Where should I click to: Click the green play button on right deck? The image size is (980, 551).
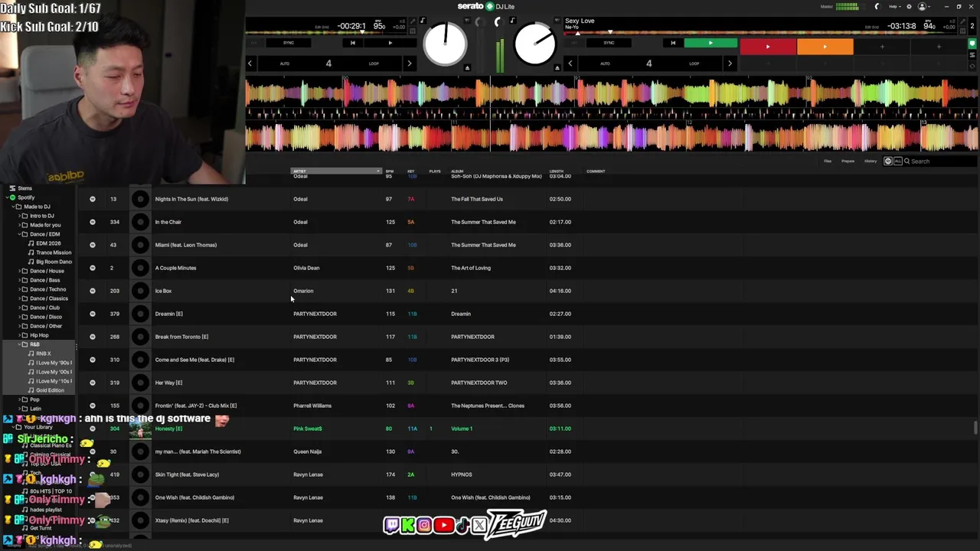pyautogui.click(x=710, y=43)
